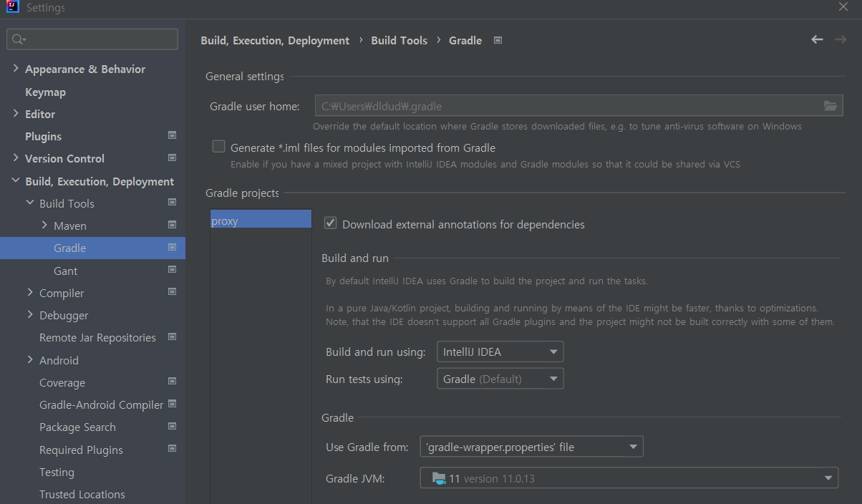This screenshot has height=504, width=862.
Task: Click the project-level icon beside Maven
Action: click(172, 225)
